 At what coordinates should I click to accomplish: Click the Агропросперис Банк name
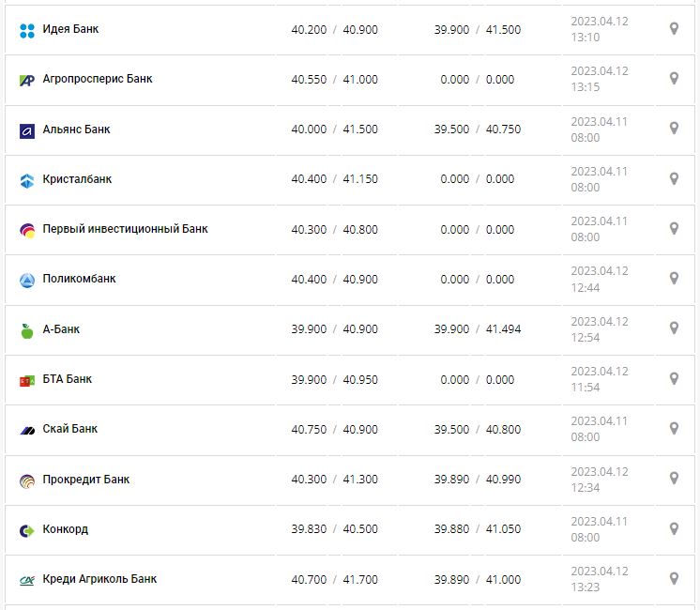[98, 79]
